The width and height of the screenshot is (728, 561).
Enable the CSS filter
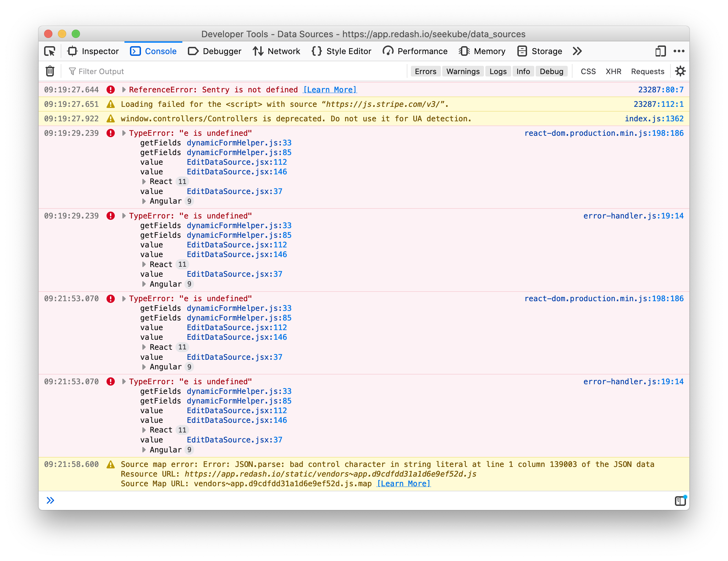[588, 71]
